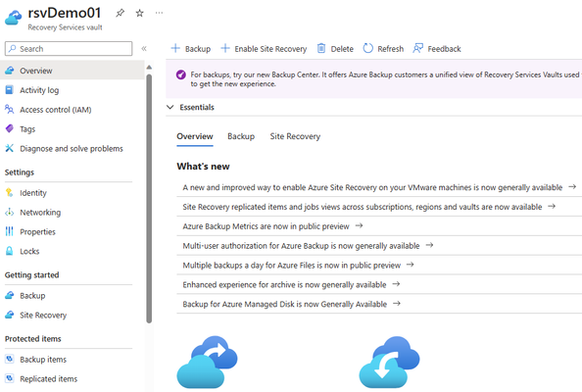Click the sidebar vertical scrollbar thumb

149,199
